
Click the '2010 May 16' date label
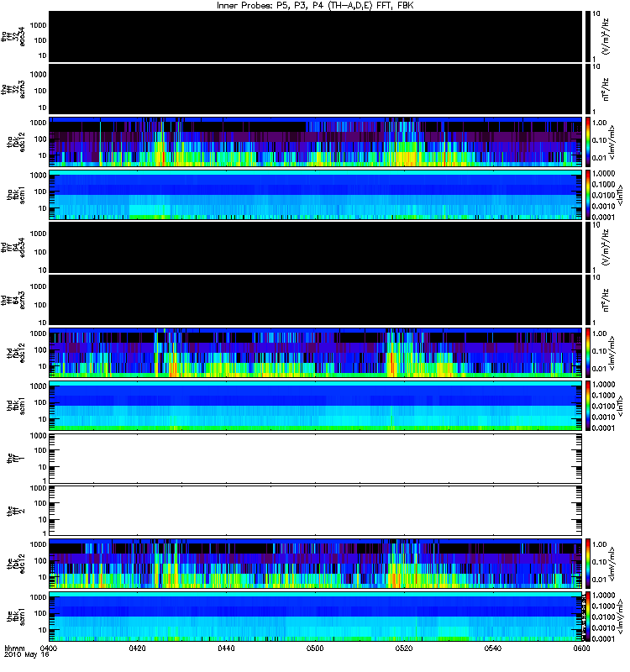tap(27, 655)
